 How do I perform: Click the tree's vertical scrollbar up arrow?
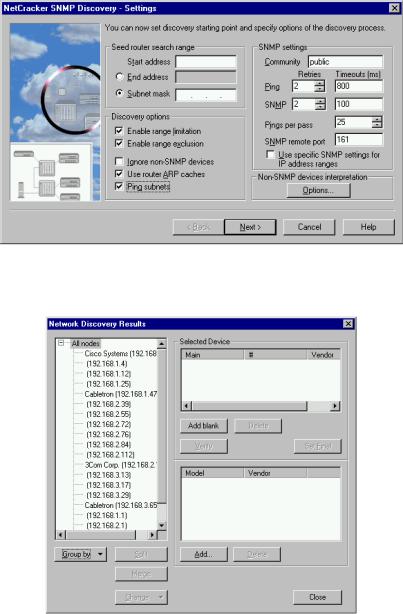tap(162, 344)
